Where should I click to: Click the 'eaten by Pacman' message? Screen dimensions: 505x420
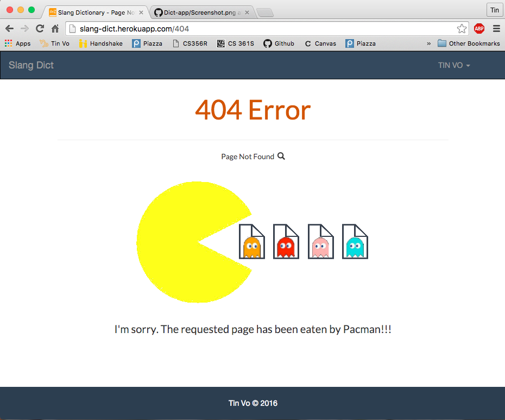253,329
